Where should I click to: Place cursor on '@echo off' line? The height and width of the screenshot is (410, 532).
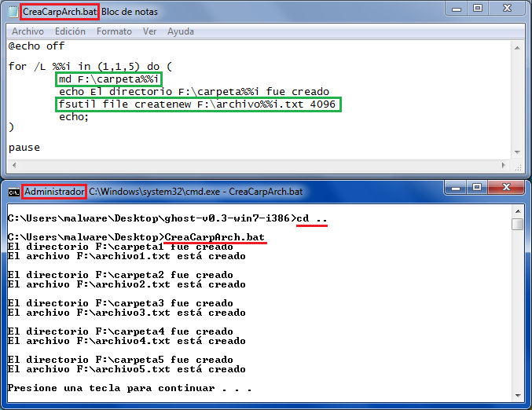pyautogui.click(x=36, y=46)
